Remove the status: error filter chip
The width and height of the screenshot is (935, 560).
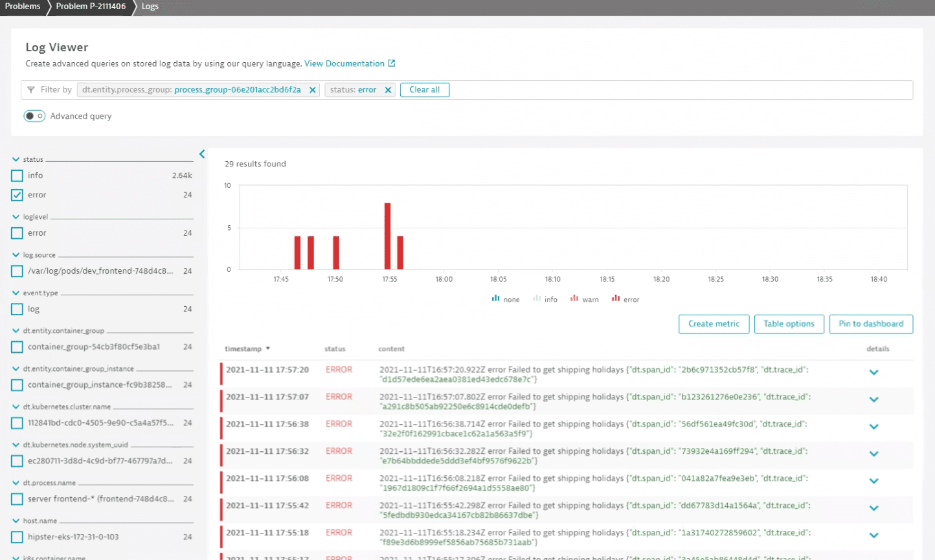pyautogui.click(x=388, y=90)
